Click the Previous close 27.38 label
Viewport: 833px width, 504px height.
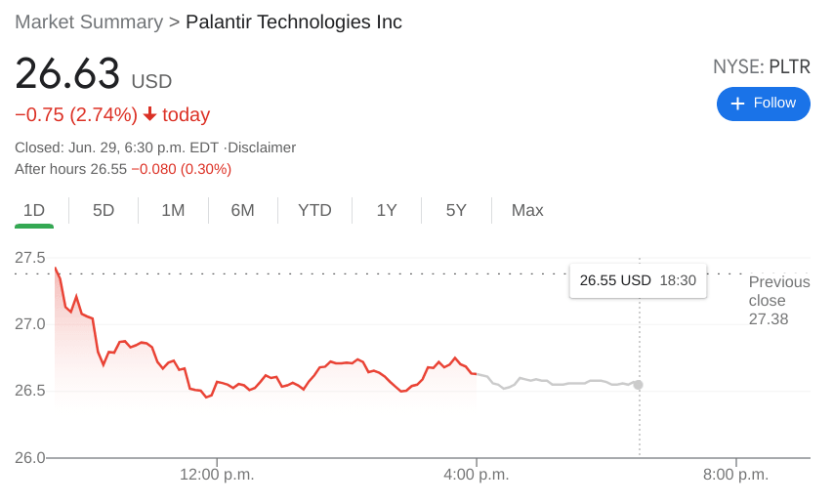pyautogui.click(x=778, y=300)
